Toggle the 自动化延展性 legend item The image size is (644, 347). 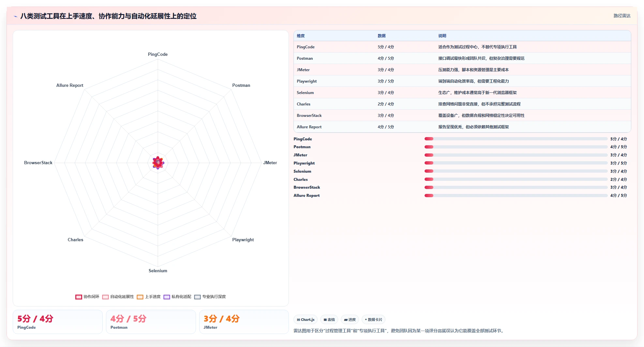118,297
